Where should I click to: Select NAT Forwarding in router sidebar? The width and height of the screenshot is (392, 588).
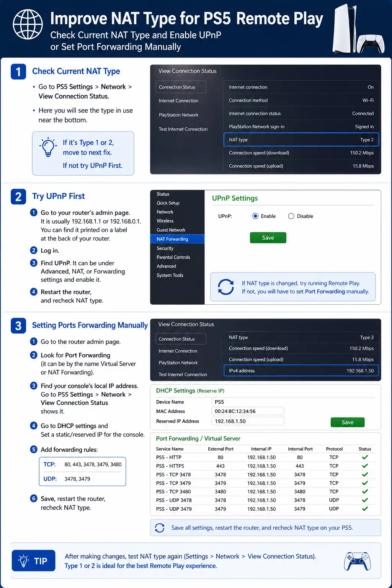pyautogui.click(x=178, y=239)
